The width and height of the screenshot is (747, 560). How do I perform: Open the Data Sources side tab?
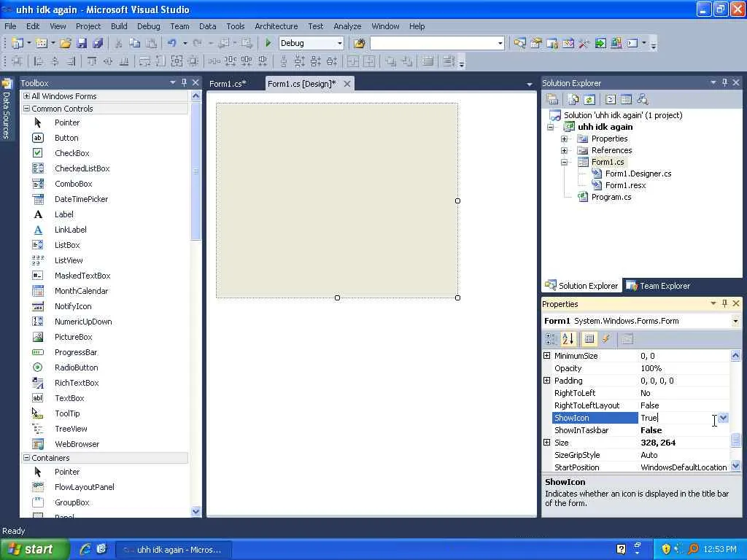(x=6, y=109)
